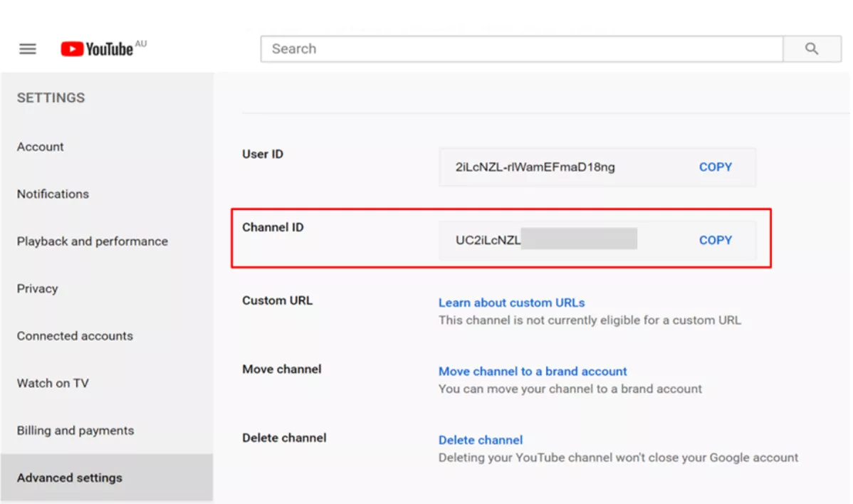
Task: Select Watch on TV
Action: pos(53,383)
